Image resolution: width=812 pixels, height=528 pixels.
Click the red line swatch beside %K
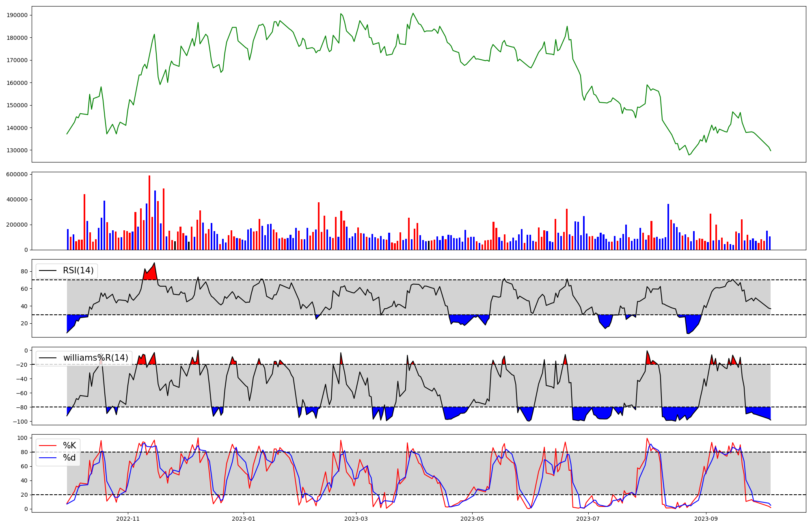[48, 446]
